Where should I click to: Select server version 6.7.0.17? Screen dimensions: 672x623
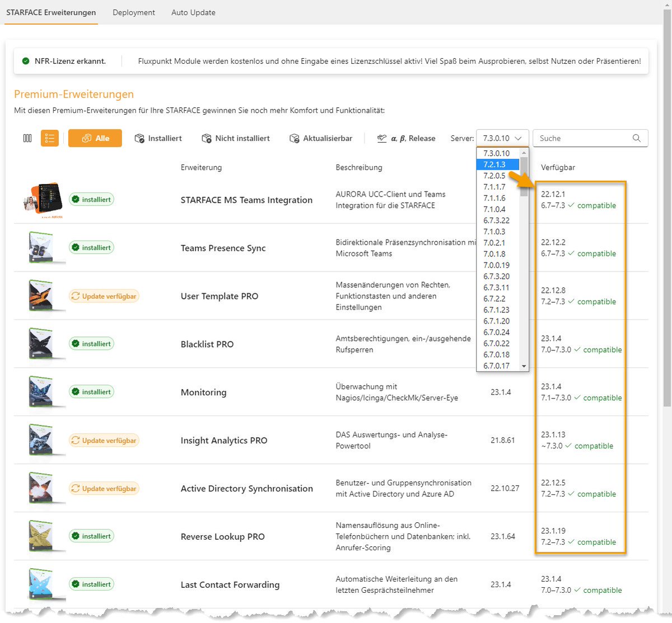pyautogui.click(x=498, y=366)
